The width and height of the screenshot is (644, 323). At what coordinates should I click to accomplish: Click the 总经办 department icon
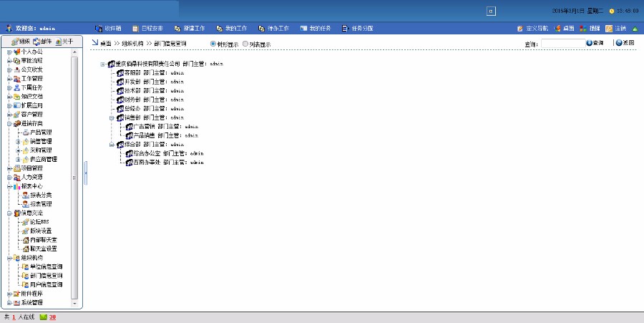coord(120,109)
